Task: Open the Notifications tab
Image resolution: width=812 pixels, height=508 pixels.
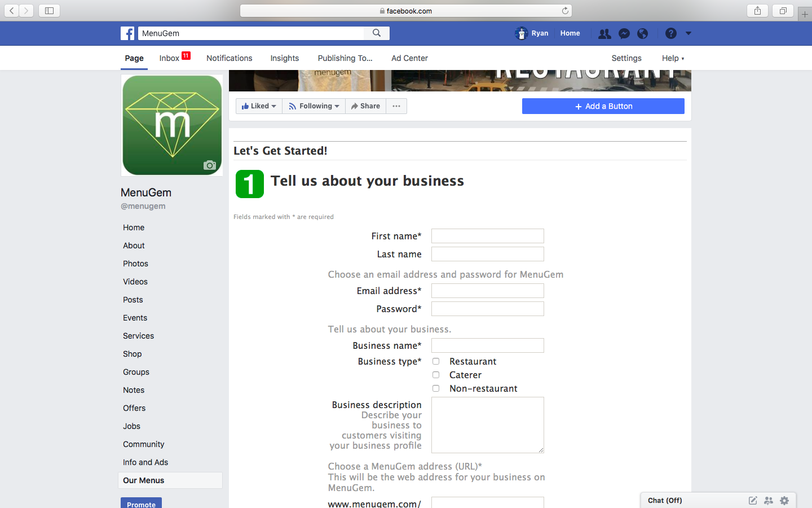Action: coord(229,58)
